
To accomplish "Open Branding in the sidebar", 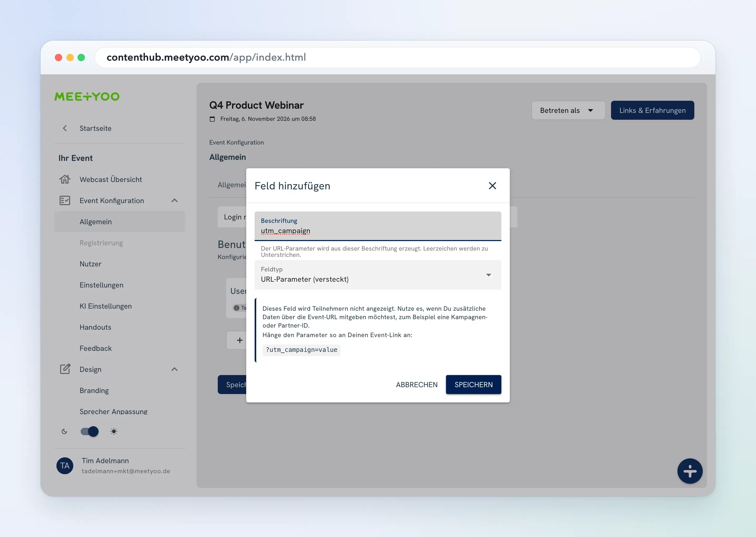I will coord(94,391).
